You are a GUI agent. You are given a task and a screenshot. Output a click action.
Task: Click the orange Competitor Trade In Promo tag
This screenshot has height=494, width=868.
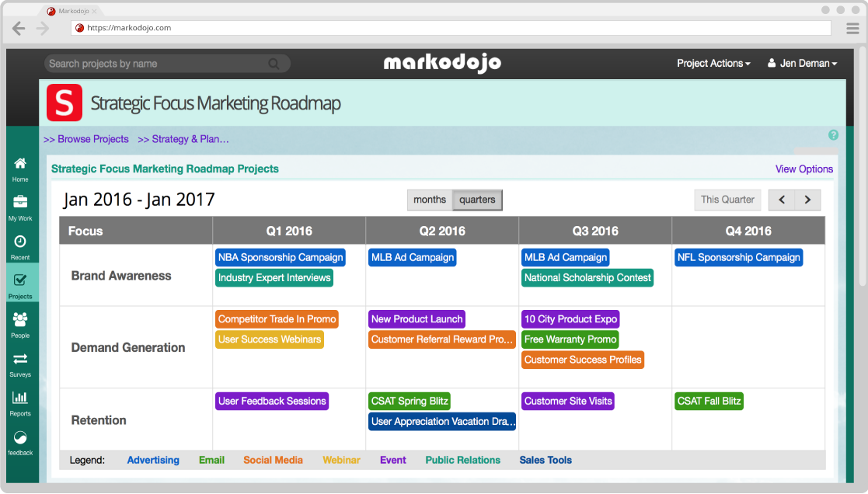[x=277, y=319]
